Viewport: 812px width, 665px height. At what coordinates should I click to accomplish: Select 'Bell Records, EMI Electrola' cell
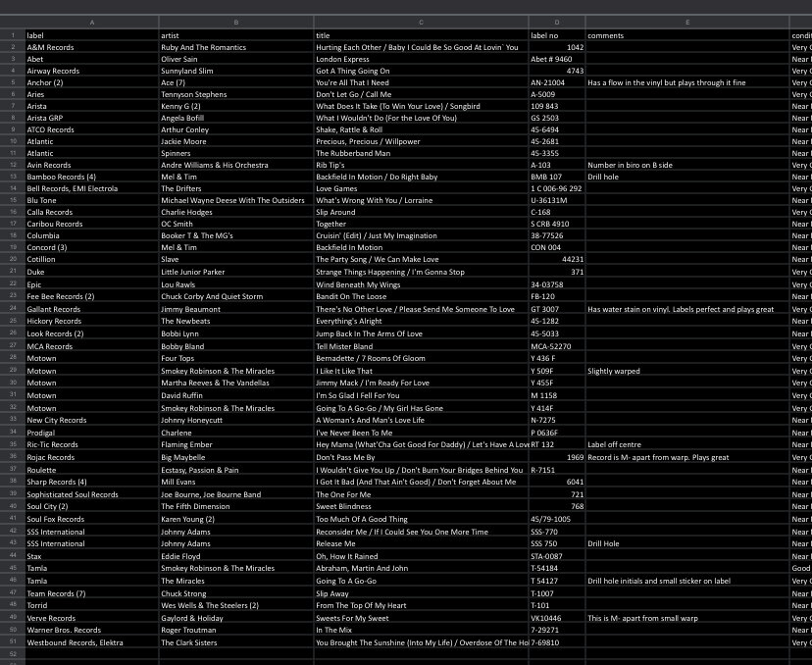coord(91,188)
